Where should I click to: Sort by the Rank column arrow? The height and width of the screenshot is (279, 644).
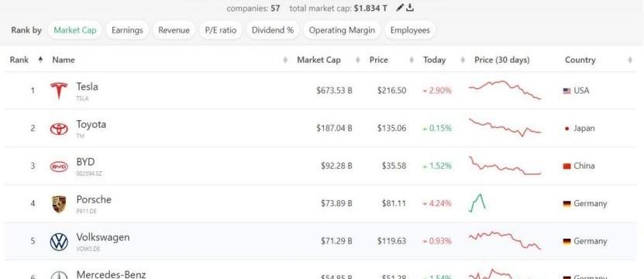[x=40, y=60]
